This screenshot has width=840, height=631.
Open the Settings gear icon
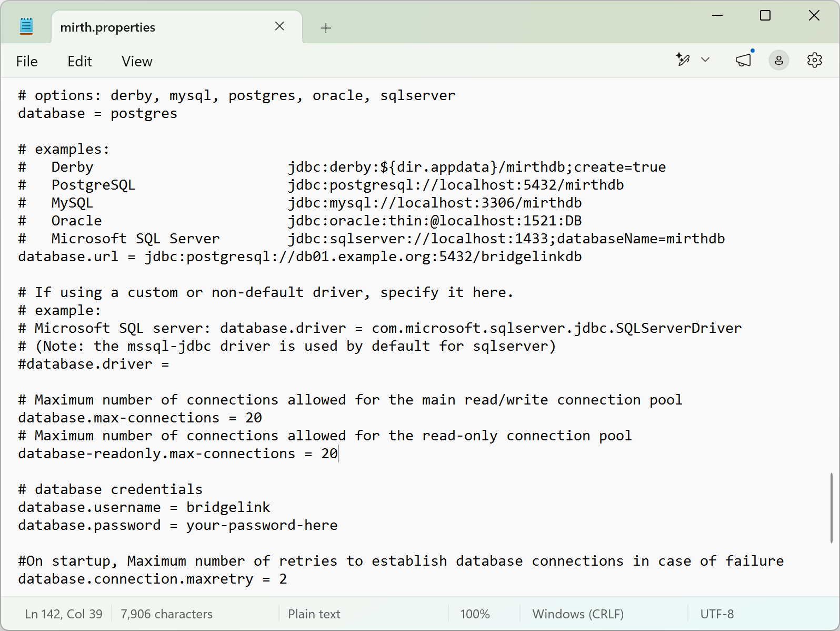[x=815, y=60]
